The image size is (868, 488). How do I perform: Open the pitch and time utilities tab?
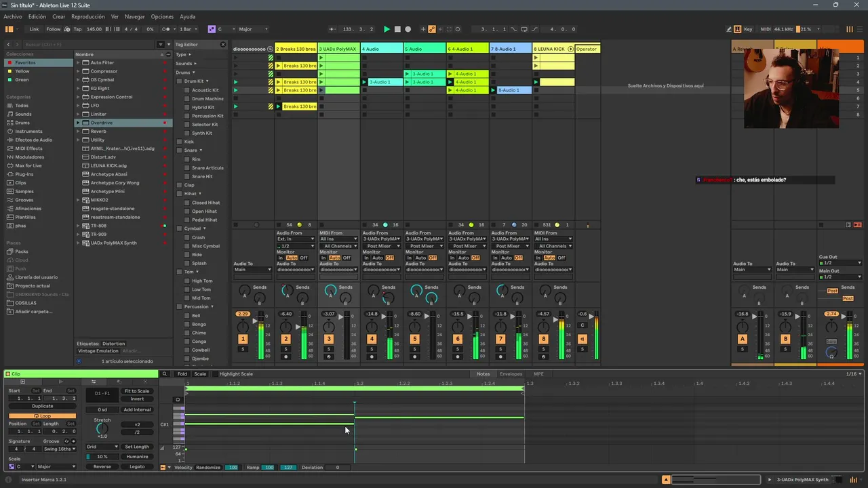[x=94, y=382]
